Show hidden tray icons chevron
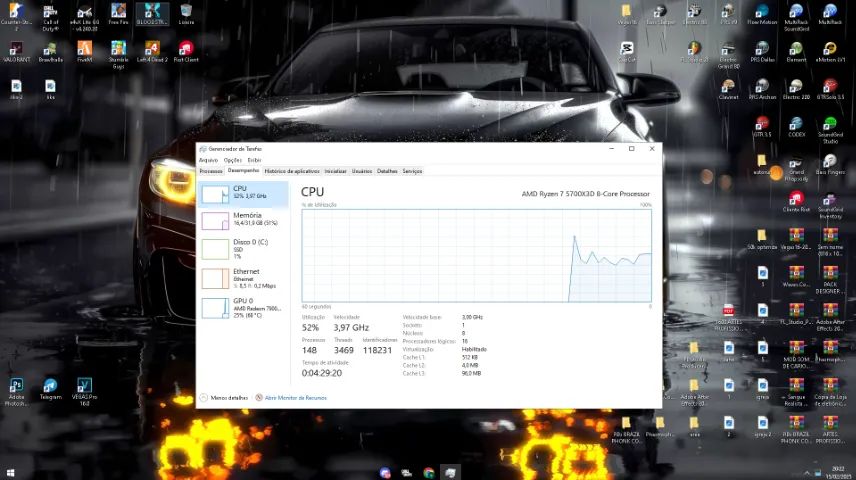Image resolution: width=856 pixels, height=480 pixels. point(806,473)
